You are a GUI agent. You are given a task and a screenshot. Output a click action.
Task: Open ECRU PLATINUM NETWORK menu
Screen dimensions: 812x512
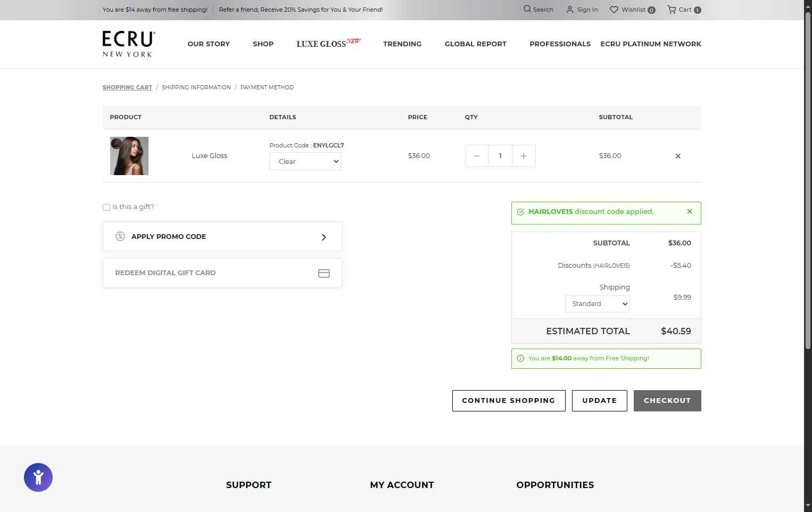coord(651,44)
